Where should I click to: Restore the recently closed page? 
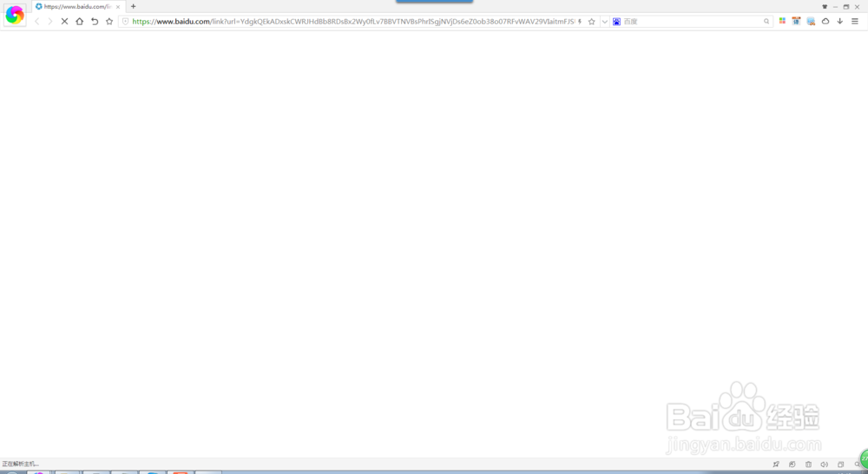point(95,22)
